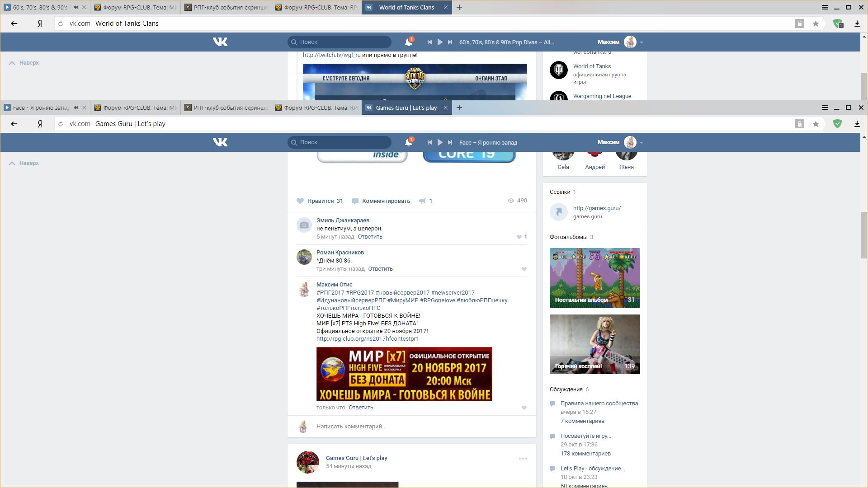Play Face track in lower VK header
The width and height of the screenshot is (868, 488).
coord(440,142)
